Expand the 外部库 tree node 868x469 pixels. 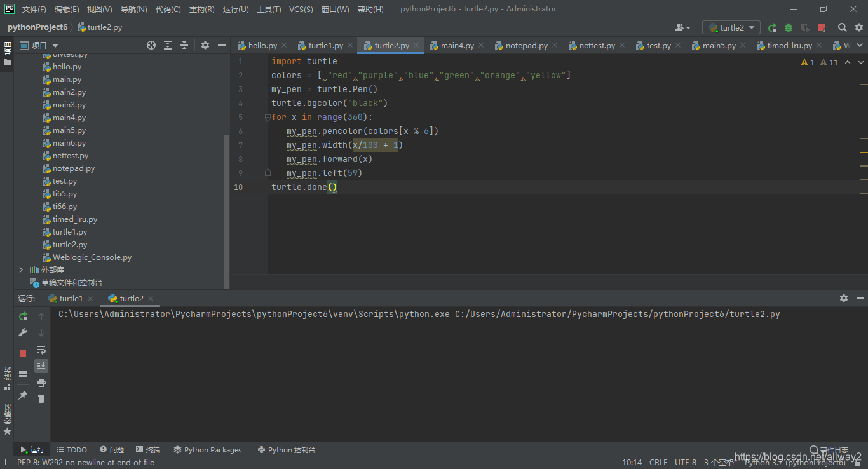click(21, 269)
